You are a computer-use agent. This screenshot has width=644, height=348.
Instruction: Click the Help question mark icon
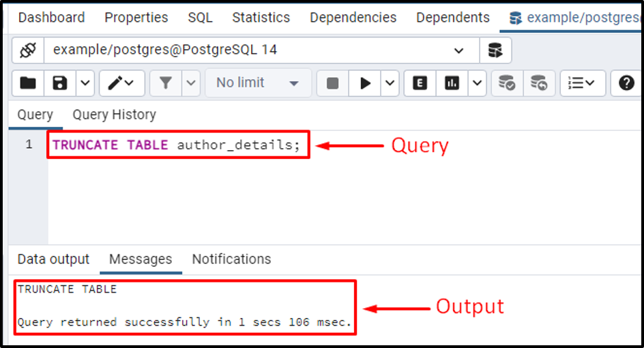626,83
